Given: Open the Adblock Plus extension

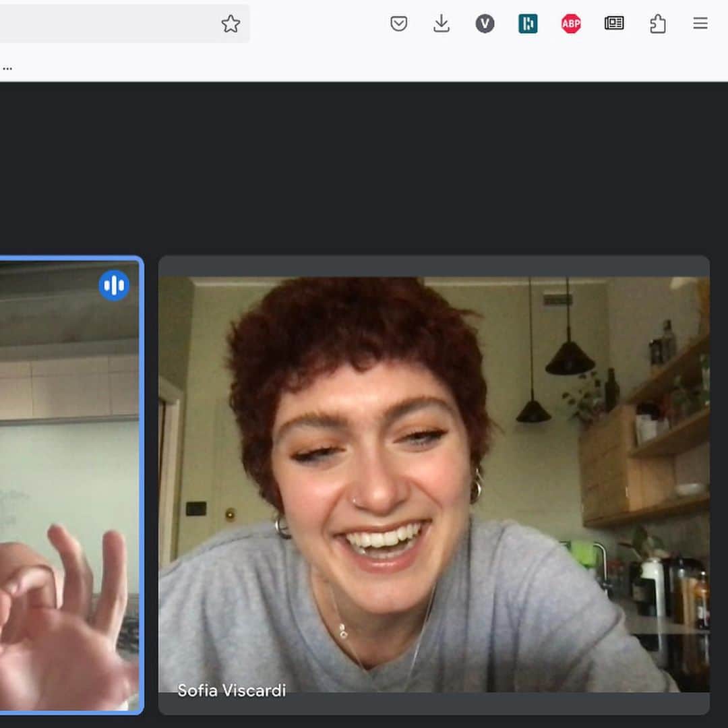Looking at the screenshot, I should point(571,24).
